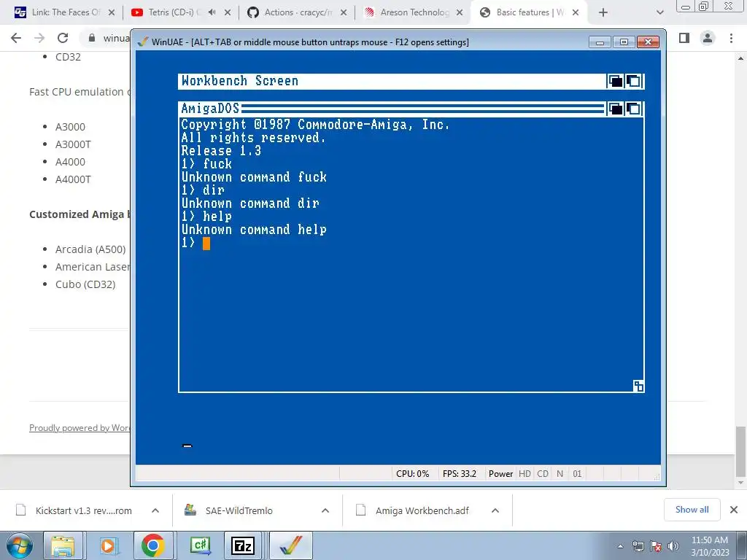Screen dimensions: 747x560
Task: Open Chrome three-dot menu
Action: coord(731,38)
